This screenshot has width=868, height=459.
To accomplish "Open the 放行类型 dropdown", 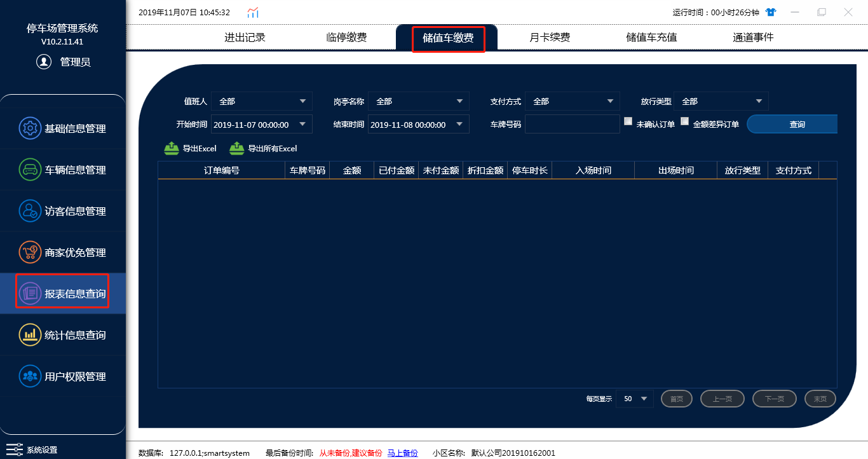I will (721, 101).
